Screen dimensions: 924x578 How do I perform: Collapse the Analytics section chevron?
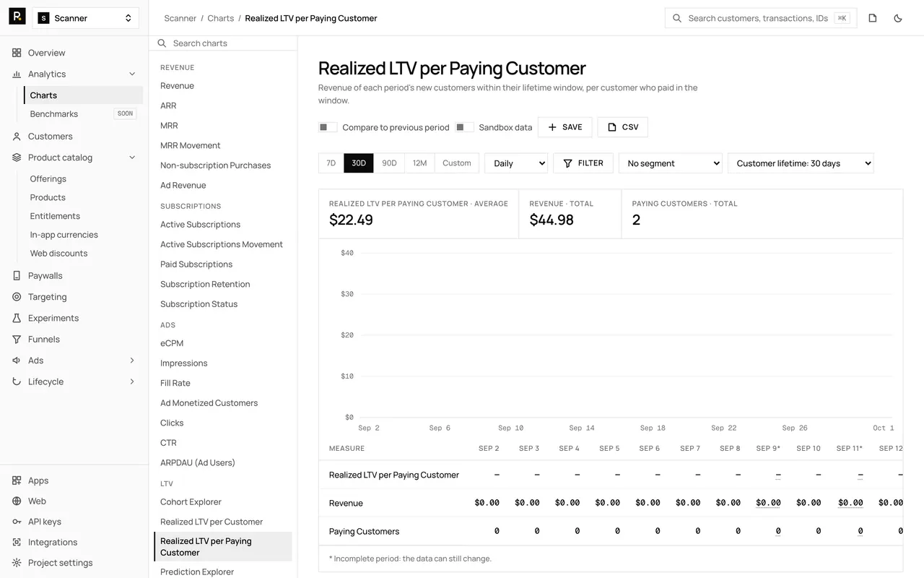click(x=132, y=74)
